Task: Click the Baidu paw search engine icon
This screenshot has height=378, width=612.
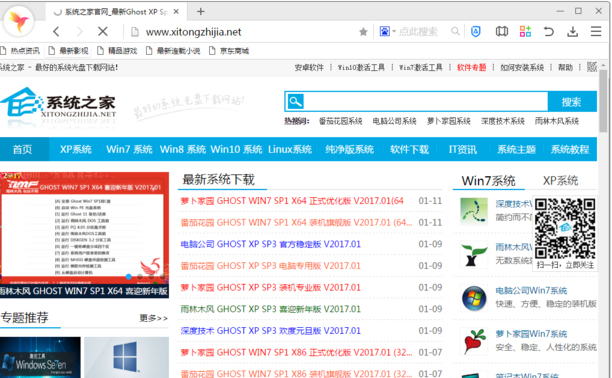Action: pos(384,31)
